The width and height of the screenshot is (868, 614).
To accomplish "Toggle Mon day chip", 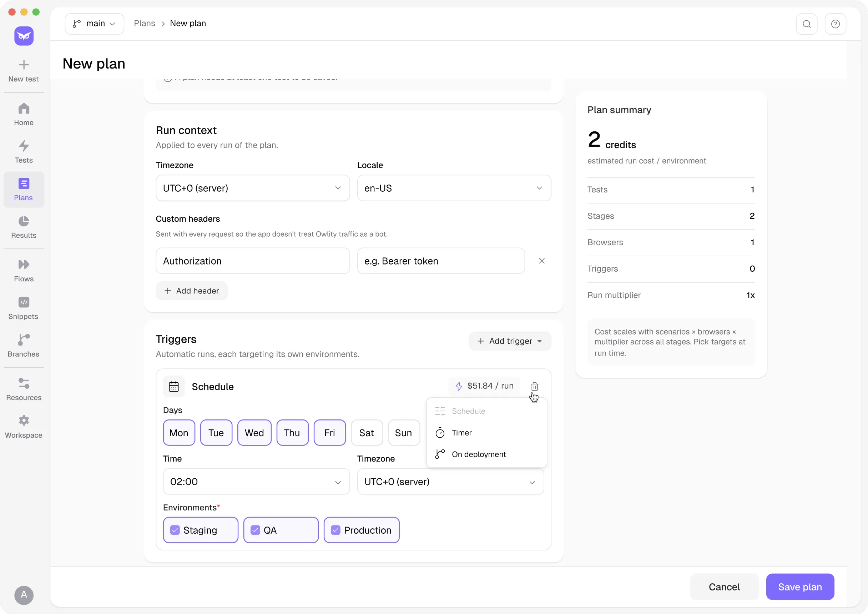I will (179, 433).
